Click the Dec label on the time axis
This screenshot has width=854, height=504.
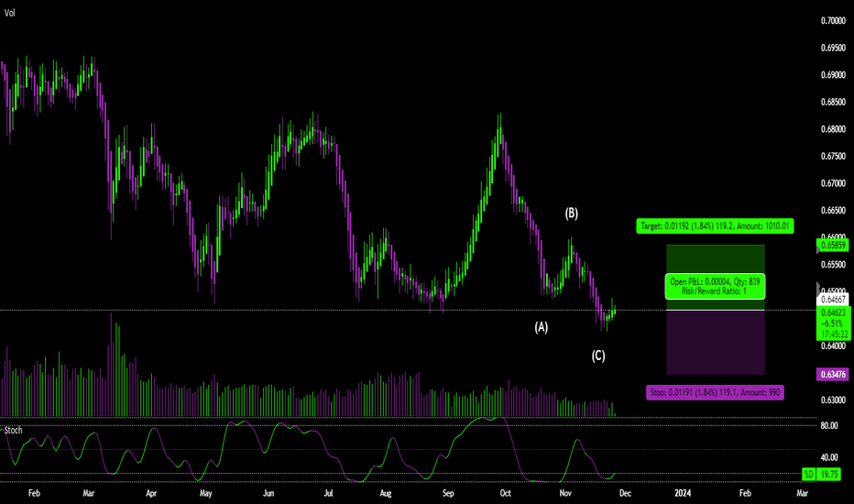coord(625,493)
